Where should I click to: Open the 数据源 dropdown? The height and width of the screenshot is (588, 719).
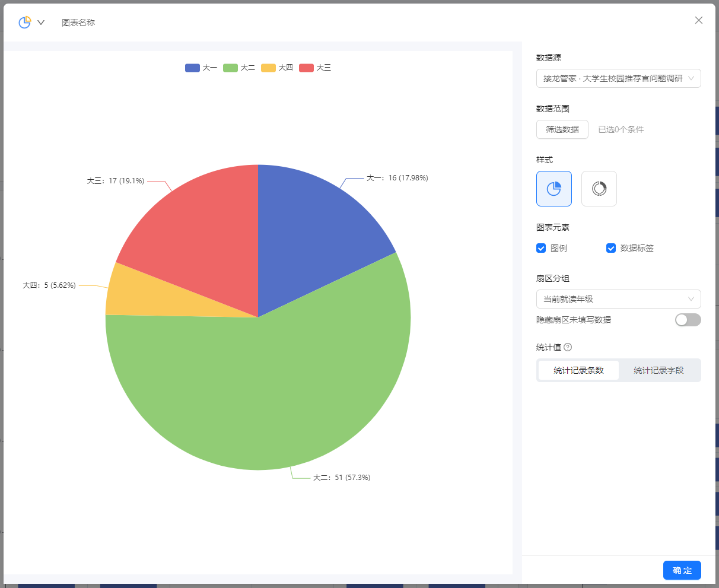618,78
